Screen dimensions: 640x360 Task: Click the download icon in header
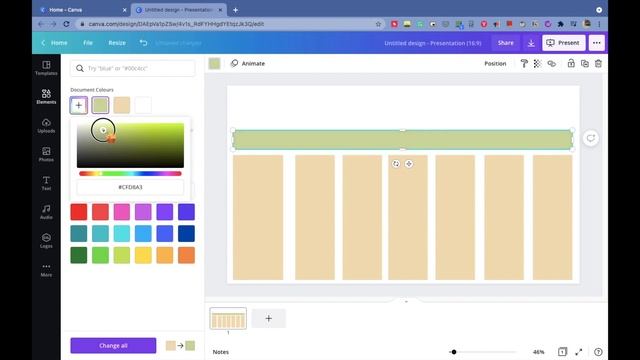click(x=531, y=43)
